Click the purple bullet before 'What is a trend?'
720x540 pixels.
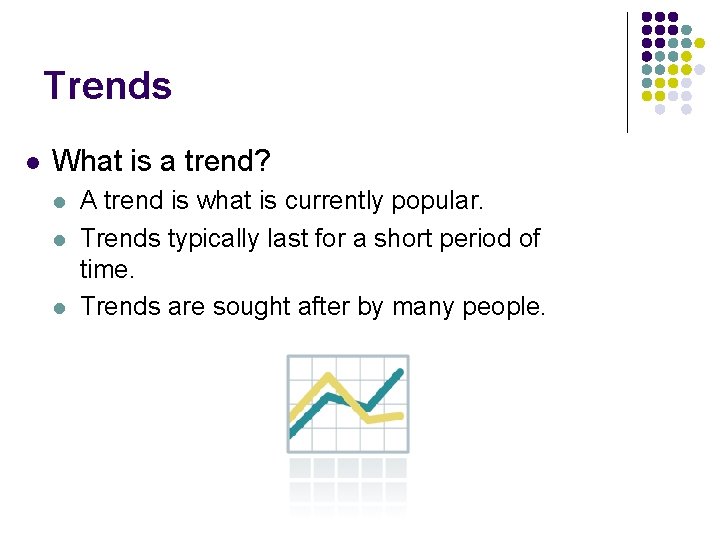coord(33,163)
